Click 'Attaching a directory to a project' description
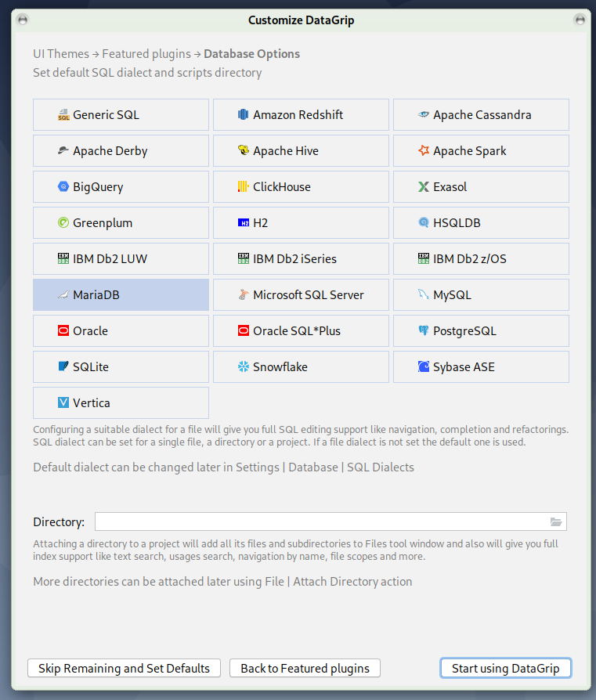 coord(295,550)
